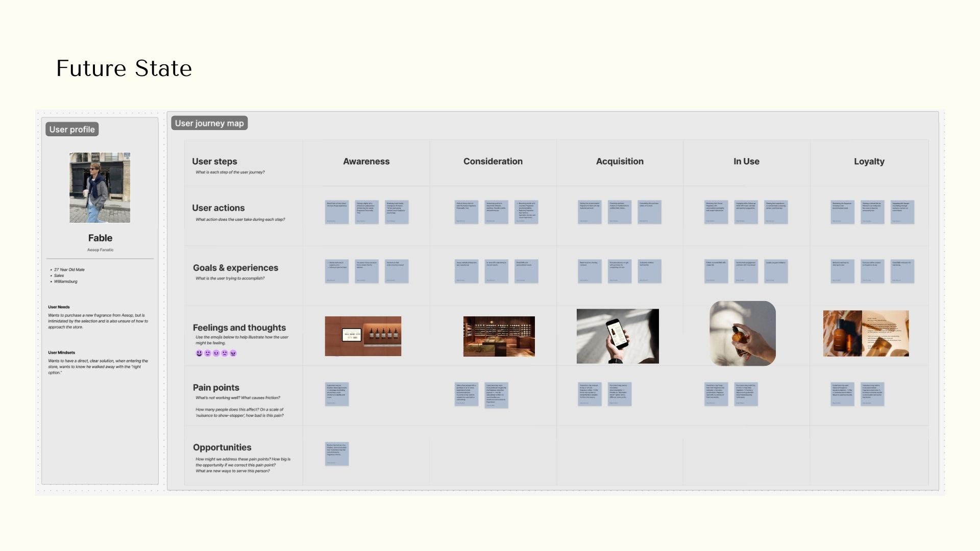Click the angry purple emoji
Image resolution: width=980 pixels, height=551 pixels.
(233, 353)
